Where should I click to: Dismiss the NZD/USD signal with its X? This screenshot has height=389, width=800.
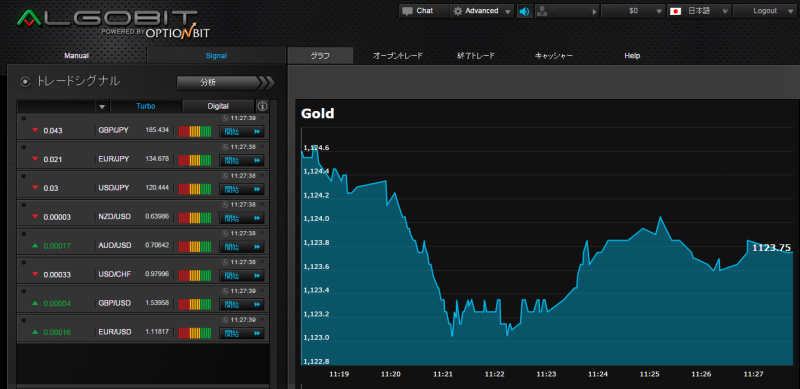[x=262, y=204]
